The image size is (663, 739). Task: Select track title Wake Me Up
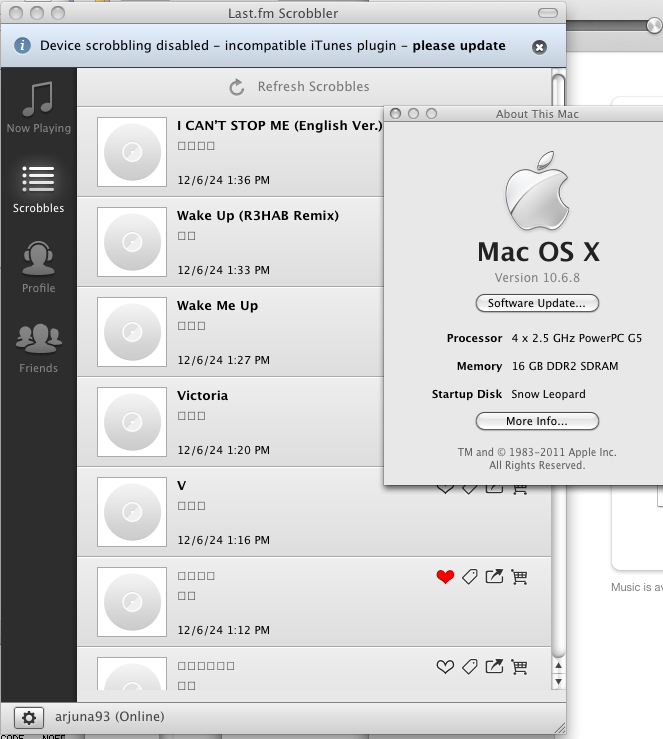click(x=217, y=306)
